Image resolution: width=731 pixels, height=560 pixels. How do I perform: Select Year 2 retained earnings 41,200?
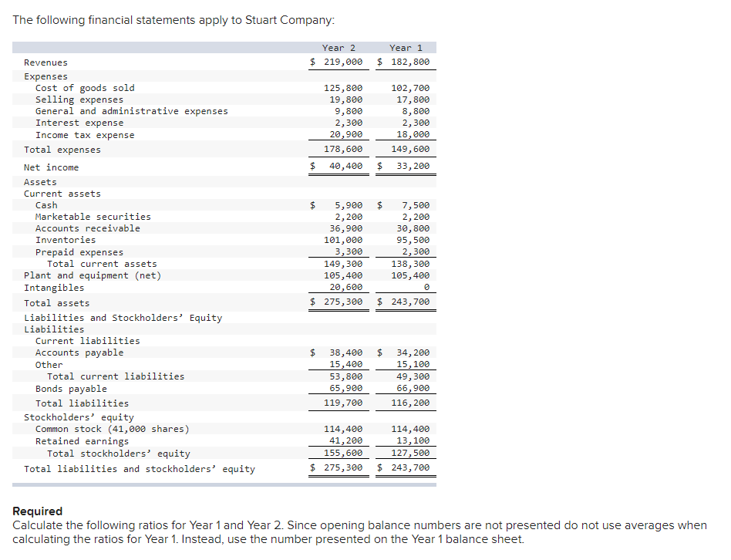(x=346, y=440)
